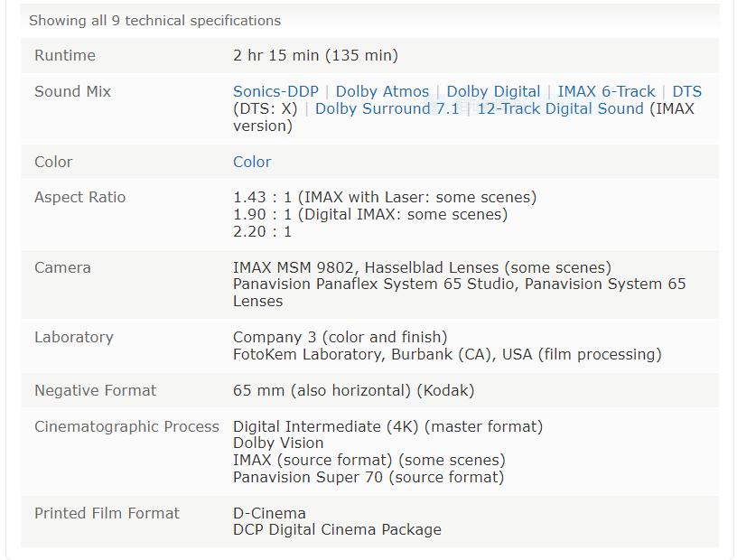Select the 2.20 : 1 aspect ratio text
This screenshot has height=560, width=737.
tap(262, 231)
